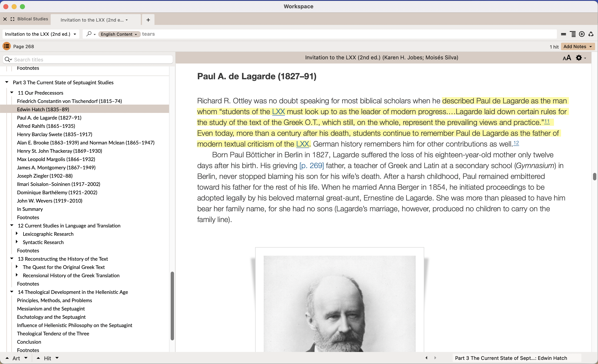Click the AA text size icon
Viewport: 598px width, 364px height.
[567, 58]
